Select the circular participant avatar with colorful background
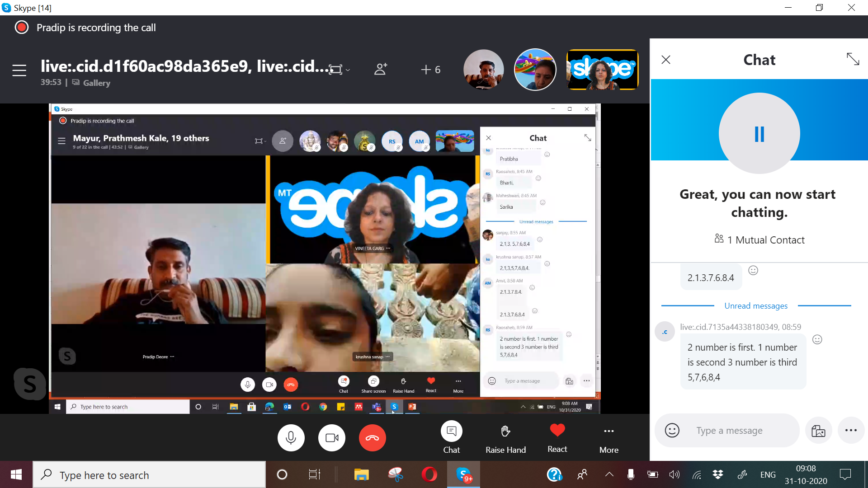 (x=535, y=70)
